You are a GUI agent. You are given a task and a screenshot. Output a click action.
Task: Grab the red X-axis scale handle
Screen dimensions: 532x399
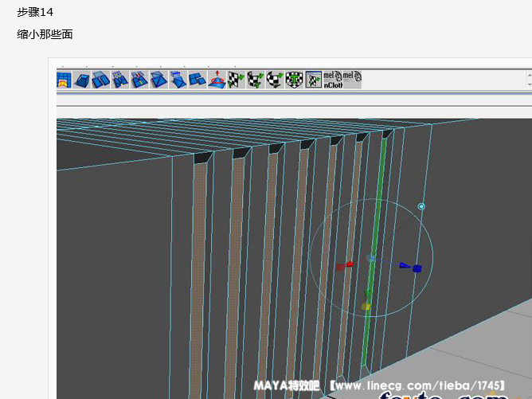click(342, 266)
